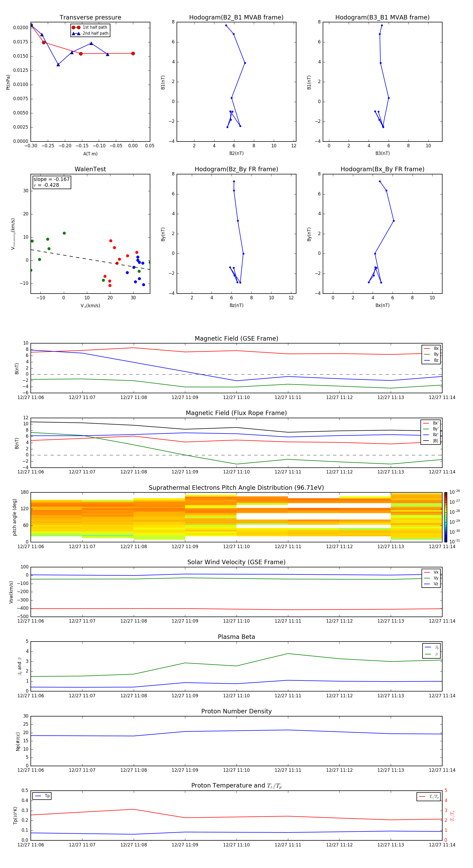The height and width of the screenshot is (868, 473).
Task: Select By' in the Flux Rope legend
Action: 431,429
